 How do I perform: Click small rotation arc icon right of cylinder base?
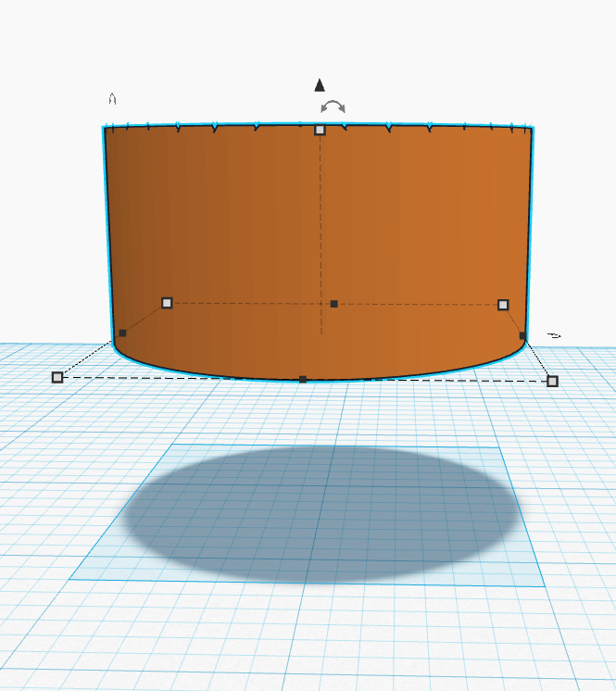coord(554,336)
